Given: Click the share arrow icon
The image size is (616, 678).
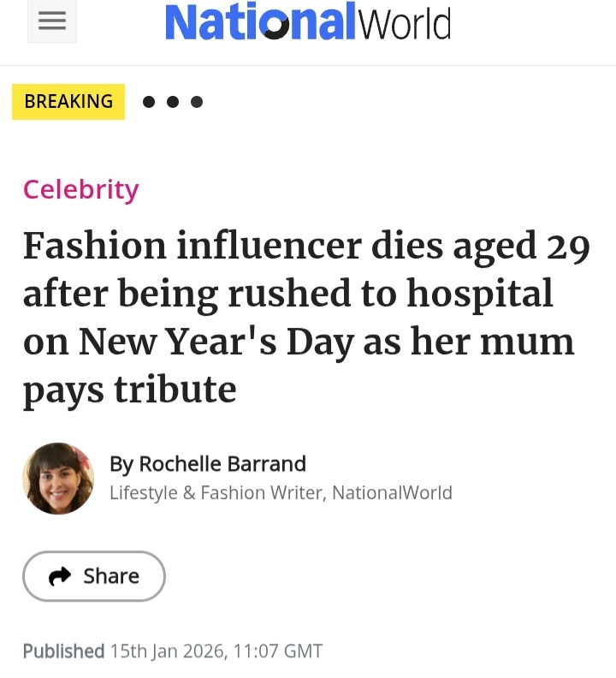Looking at the screenshot, I should [60, 577].
